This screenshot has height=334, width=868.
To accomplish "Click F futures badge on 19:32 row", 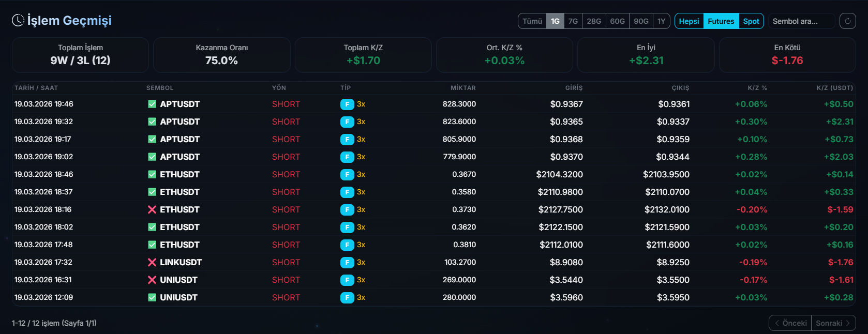I will click(347, 122).
